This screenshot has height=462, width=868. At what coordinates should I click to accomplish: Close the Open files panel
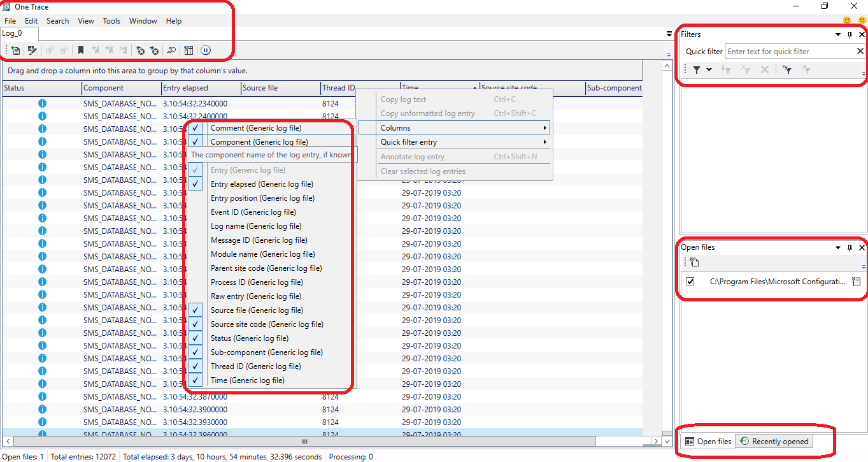point(862,247)
